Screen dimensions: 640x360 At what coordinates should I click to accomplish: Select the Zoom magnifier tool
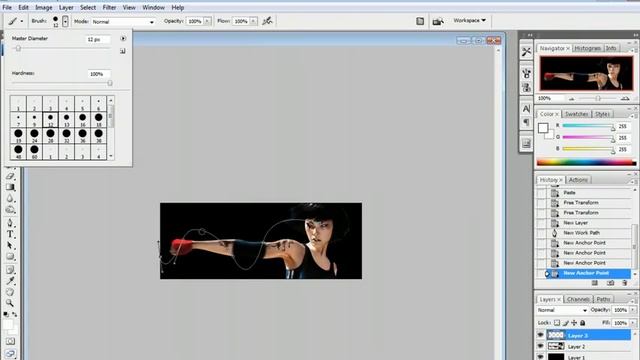tap(10, 303)
